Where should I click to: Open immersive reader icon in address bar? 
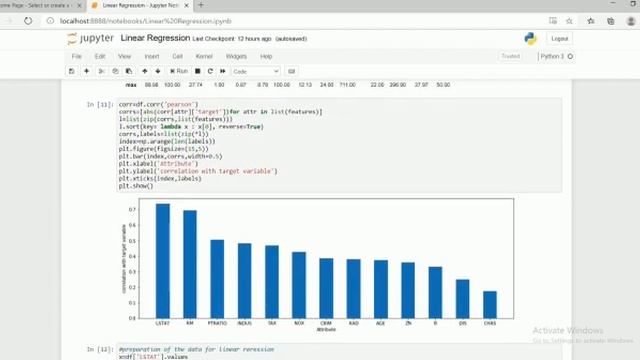click(553, 21)
